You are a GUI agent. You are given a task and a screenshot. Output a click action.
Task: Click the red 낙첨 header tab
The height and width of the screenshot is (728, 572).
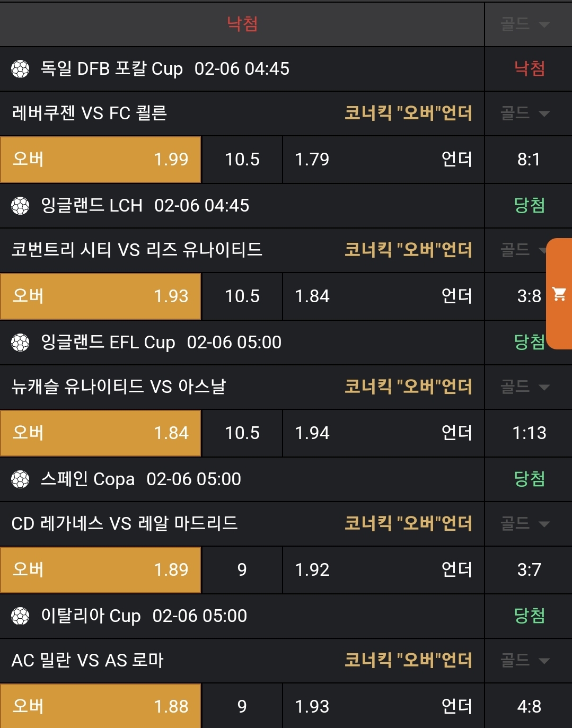(x=242, y=24)
